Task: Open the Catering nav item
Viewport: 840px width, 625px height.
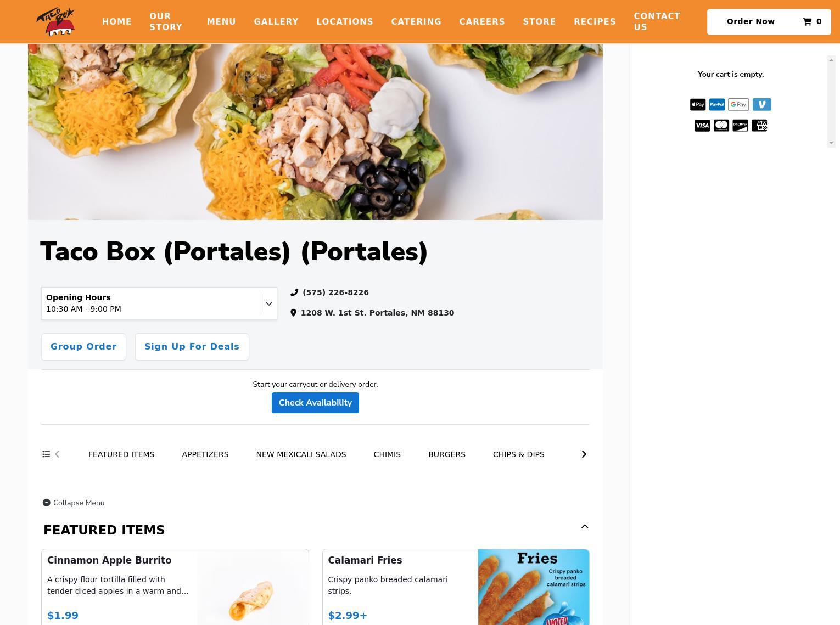Action: tap(416, 22)
